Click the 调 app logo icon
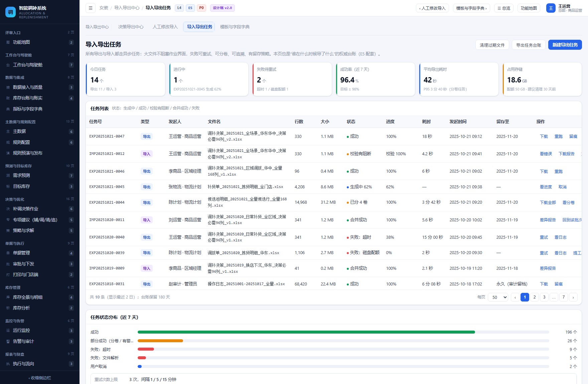Viewport: 588px width, 384px height. [10, 12]
